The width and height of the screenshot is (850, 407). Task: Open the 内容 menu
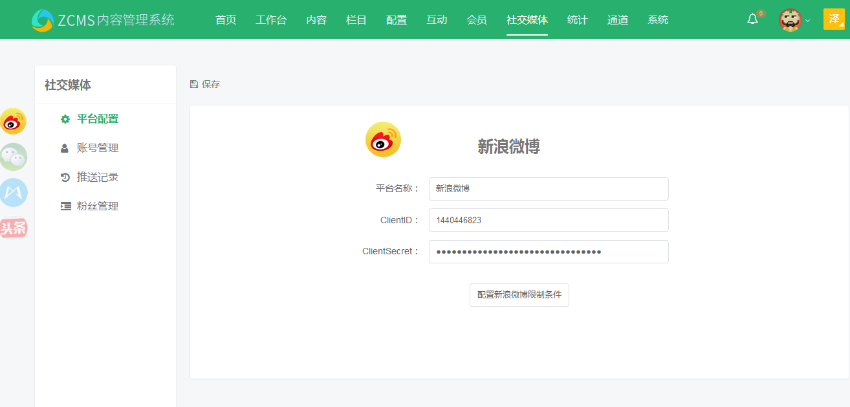pos(316,20)
